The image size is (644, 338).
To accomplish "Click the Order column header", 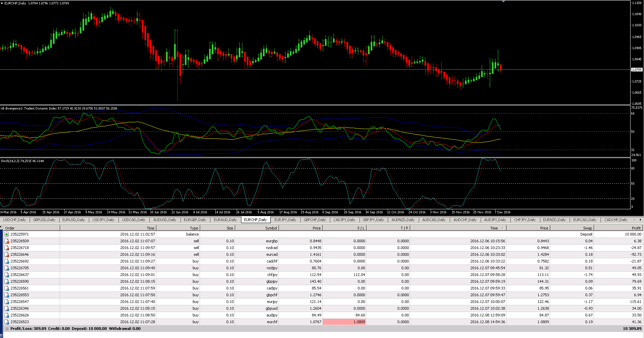I will (x=32, y=228).
